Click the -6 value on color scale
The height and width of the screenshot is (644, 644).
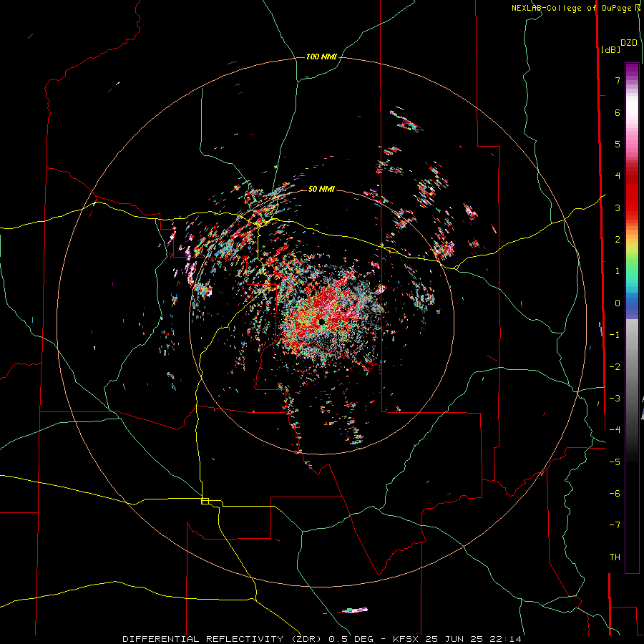(615, 493)
